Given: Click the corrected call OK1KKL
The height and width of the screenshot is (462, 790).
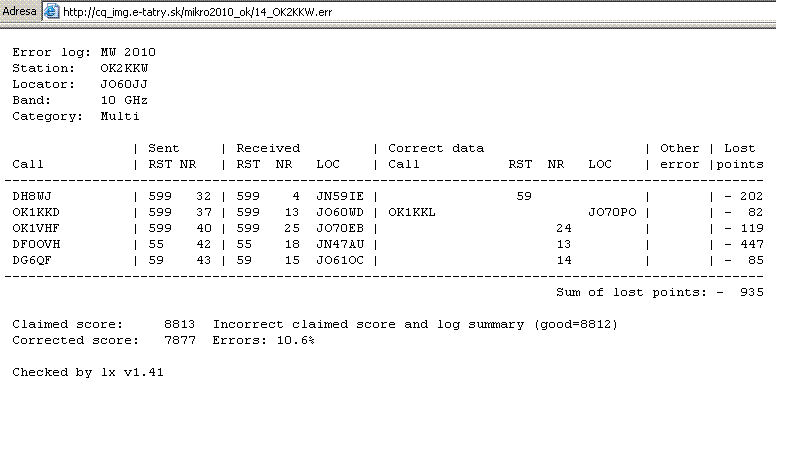Looking at the screenshot, I should click(411, 212).
